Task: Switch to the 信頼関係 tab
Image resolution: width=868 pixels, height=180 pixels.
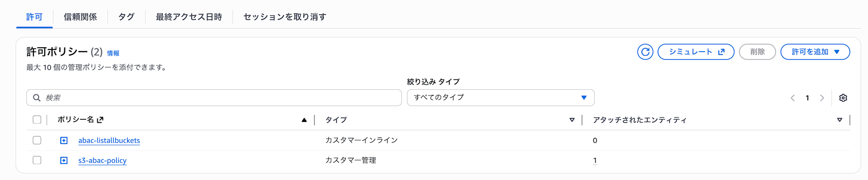Action: point(80,17)
